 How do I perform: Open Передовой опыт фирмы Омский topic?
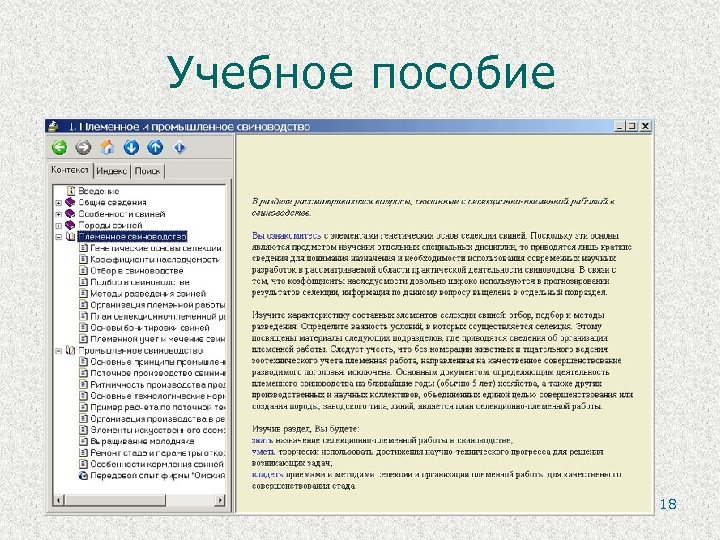click(158, 476)
